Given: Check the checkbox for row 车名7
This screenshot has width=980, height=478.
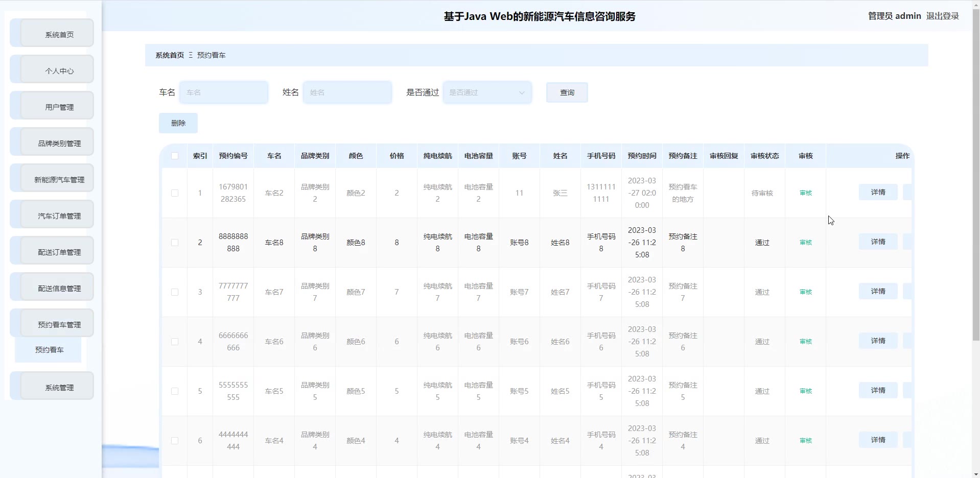Looking at the screenshot, I should [x=175, y=292].
